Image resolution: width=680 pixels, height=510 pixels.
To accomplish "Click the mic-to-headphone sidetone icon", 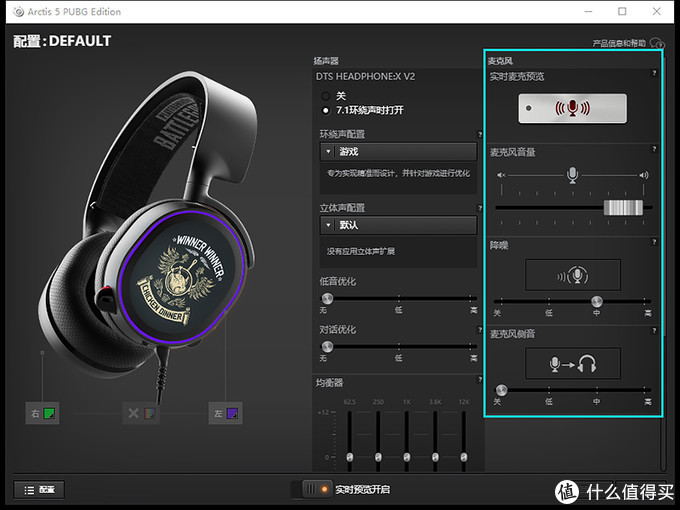I will [573, 363].
